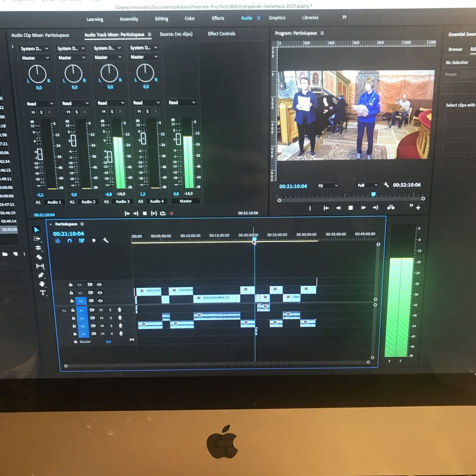Click the Lift button in Program Monitor
The height and width of the screenshot is (476, 476).
tap(391, 207)
